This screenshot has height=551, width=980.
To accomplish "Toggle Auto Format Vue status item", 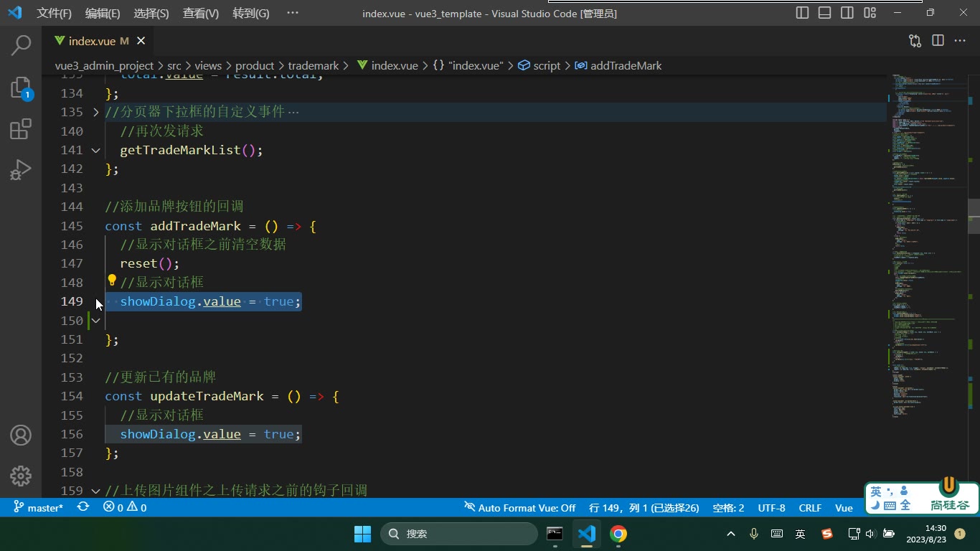I will (x=519, y=507).
